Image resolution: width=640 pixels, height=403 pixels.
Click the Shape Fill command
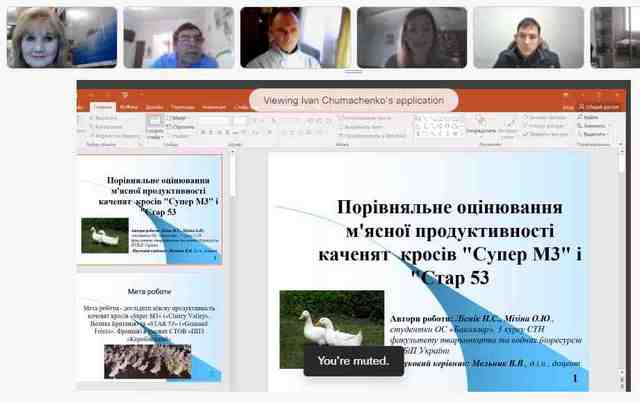(545, 118)
